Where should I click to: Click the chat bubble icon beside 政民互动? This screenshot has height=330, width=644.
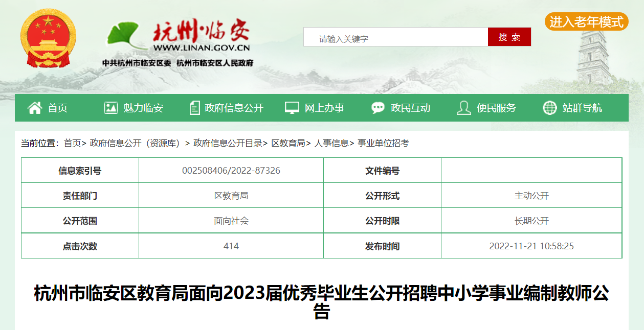(x=378, y=108)
